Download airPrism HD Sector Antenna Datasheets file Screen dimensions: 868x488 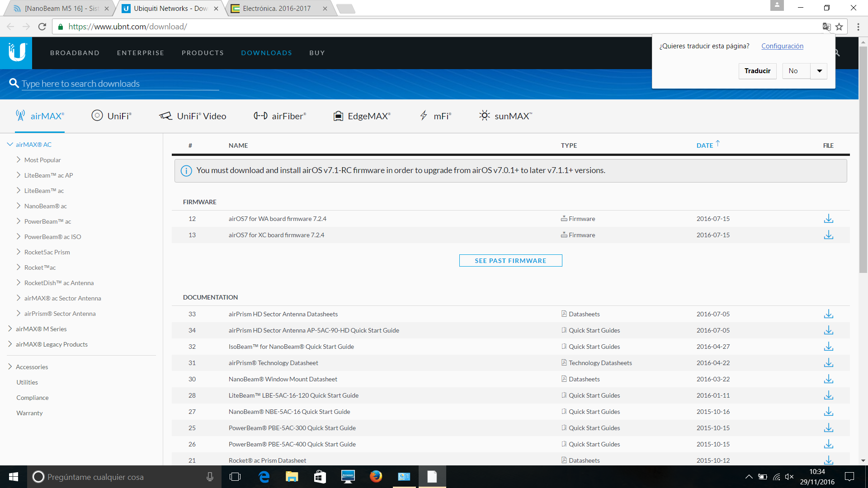pos(828,314)
